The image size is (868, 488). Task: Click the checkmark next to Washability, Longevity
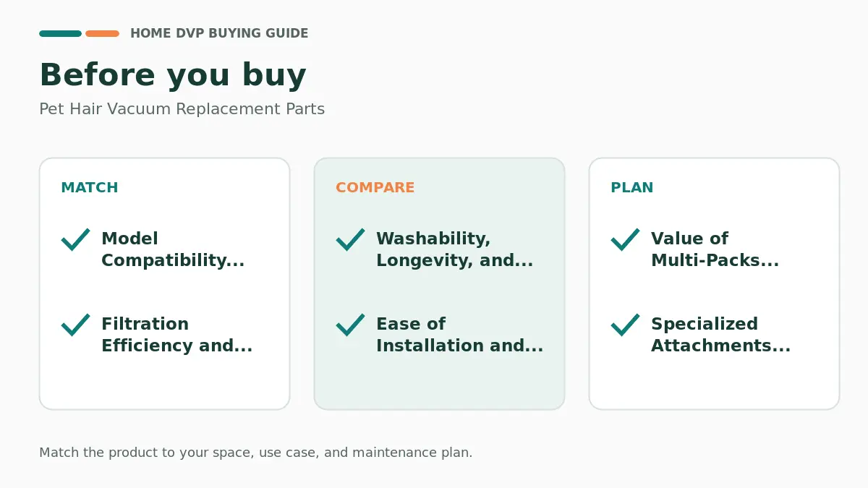[x=351, y=239]
